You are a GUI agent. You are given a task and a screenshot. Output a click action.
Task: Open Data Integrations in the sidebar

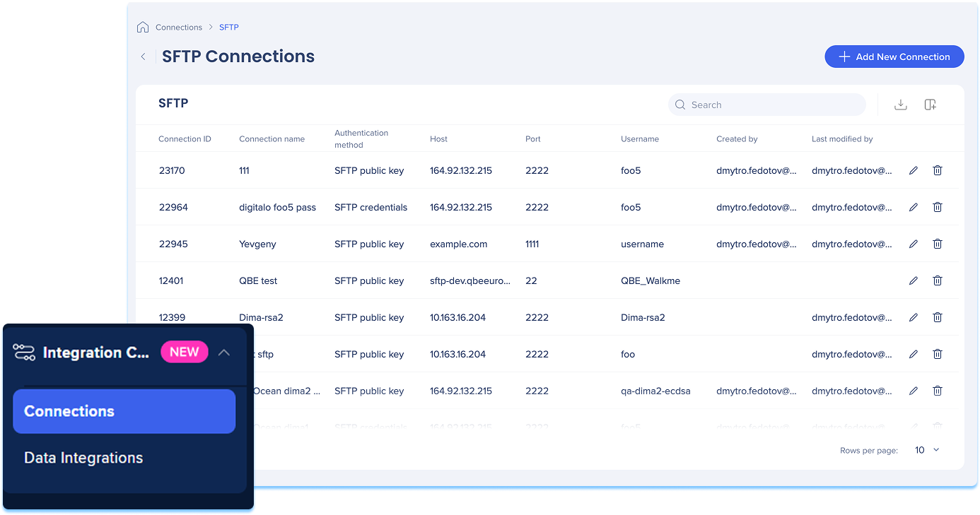(x=83, y=458)
